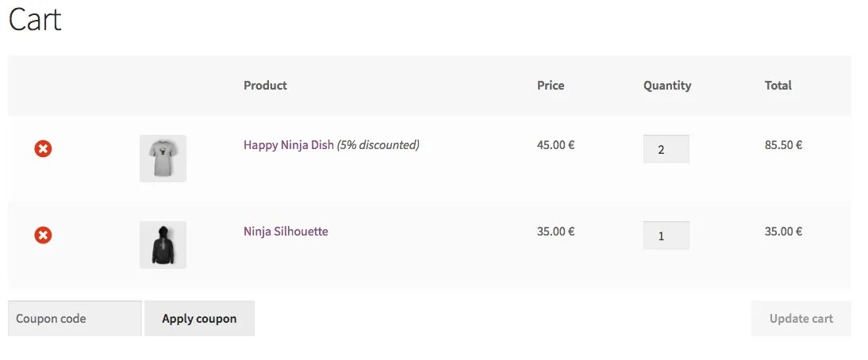Click the Quantity column header
Image resolution: width=868 pixels, height=360 pixels.
click(667, 85)
